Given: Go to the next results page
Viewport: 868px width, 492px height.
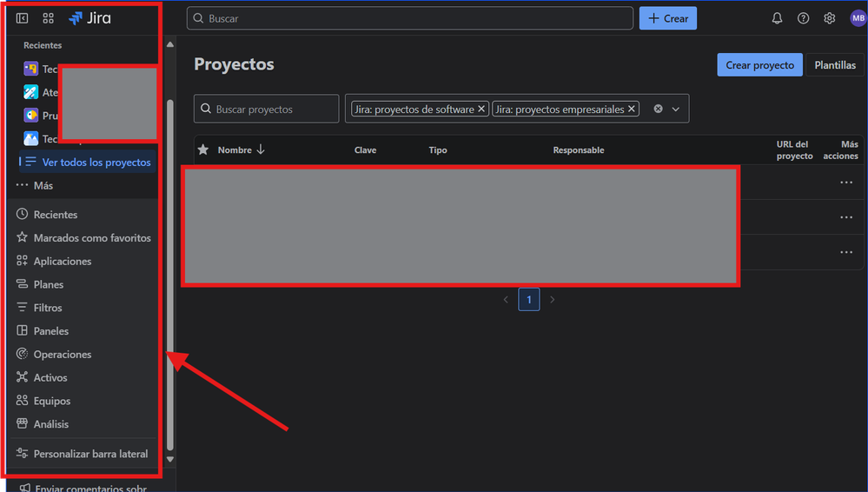Looking at the screenshot, I should coord(552,300).
